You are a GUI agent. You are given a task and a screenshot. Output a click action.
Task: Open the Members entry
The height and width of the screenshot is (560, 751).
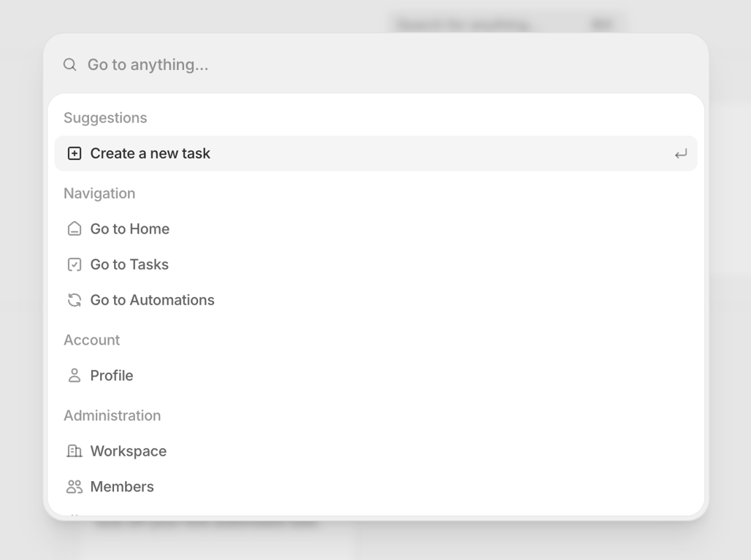[x=376, y=486]
